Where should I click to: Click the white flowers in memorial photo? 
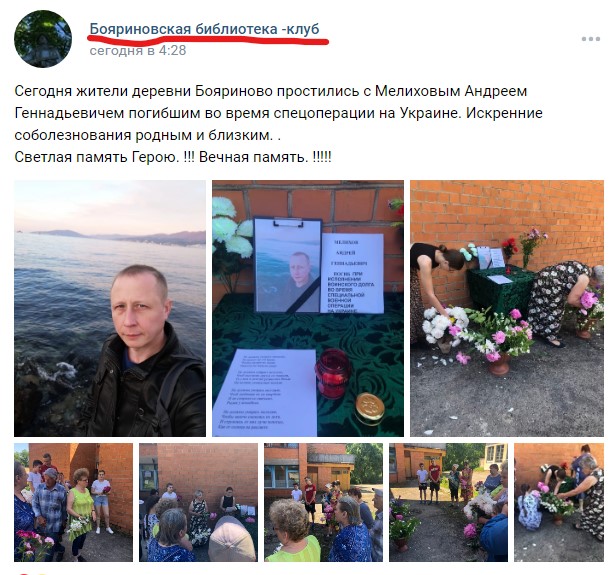[x=232, y=230]
